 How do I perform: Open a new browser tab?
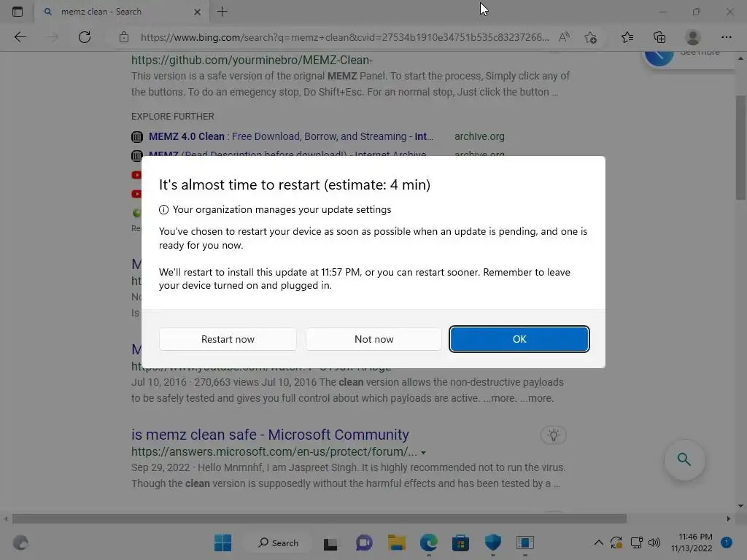tap(222, 12)
